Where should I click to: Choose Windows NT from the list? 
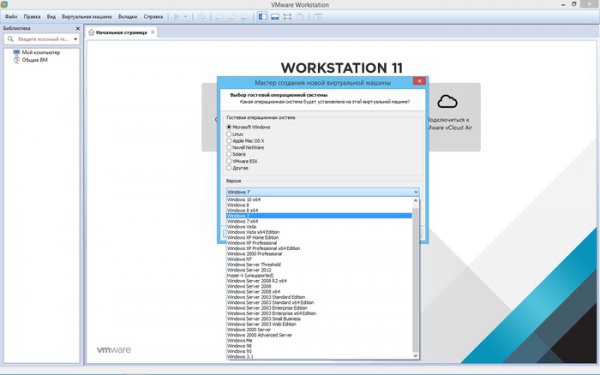(320, 259)
